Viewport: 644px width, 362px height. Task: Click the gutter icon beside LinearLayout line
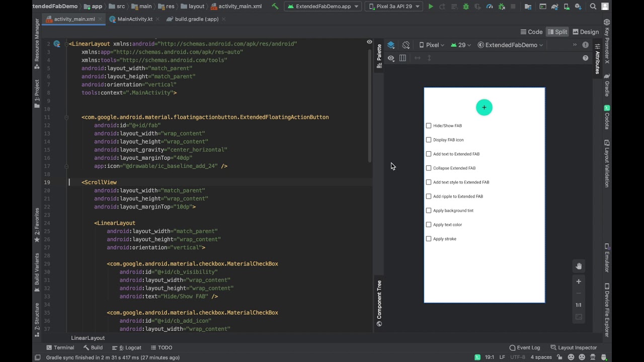pyautogui.click(x=57, y=44)
